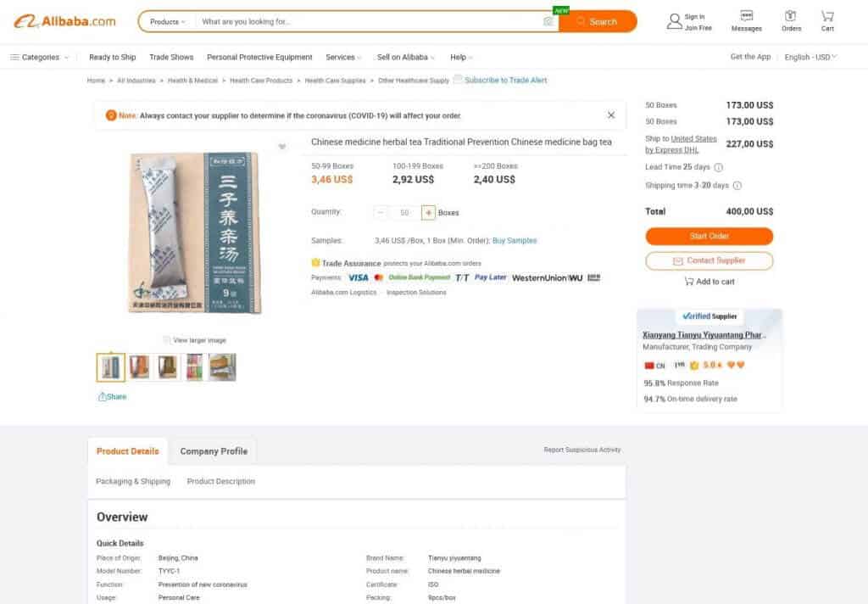Click the WesternUnion payment icon
Viewport: 868px width, 604px height.
547,277
